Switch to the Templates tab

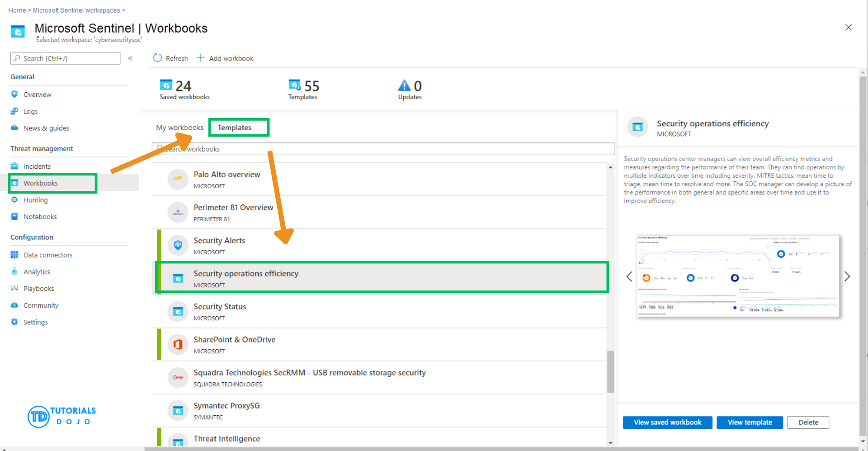pos(235,128)
